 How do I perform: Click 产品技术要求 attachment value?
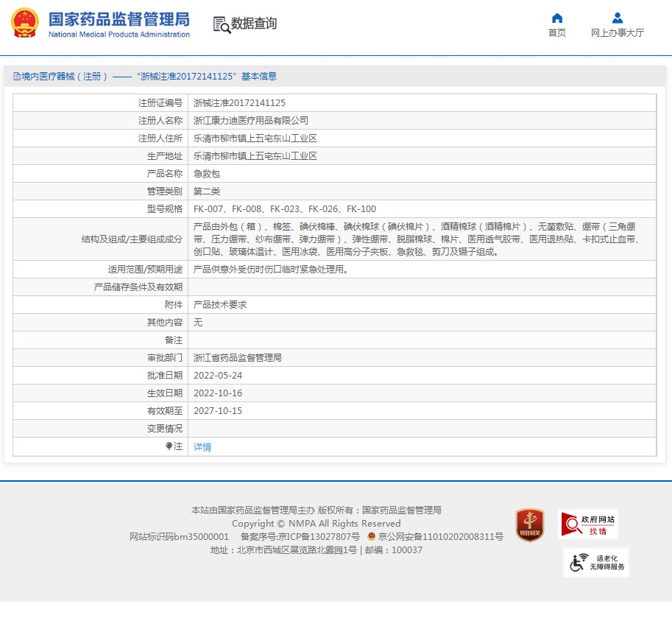coord(220,304)
